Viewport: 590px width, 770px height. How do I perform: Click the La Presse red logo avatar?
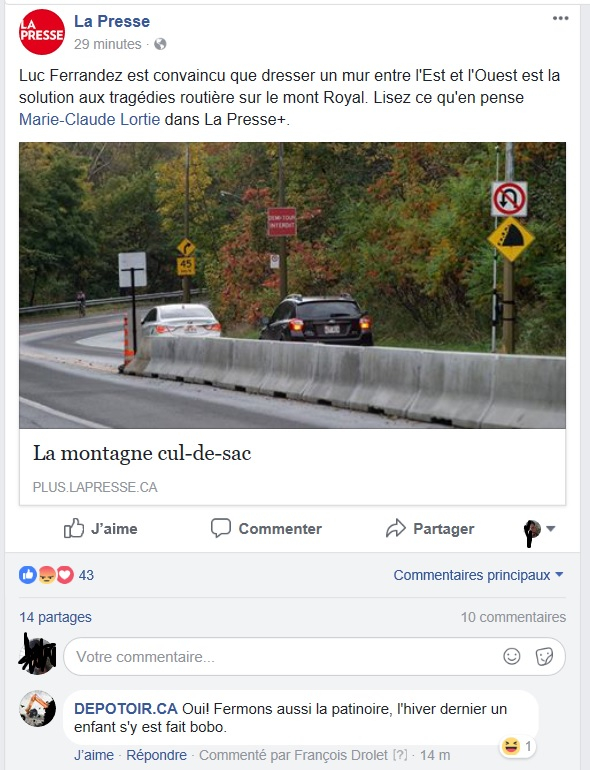pos(42,32)
